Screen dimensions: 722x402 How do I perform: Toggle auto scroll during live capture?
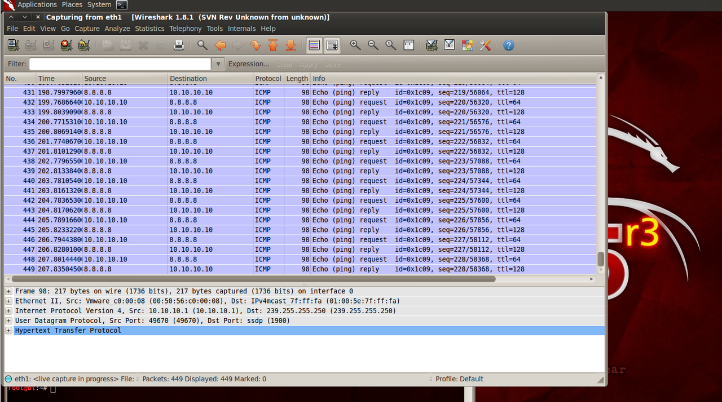tap(332, 45)
